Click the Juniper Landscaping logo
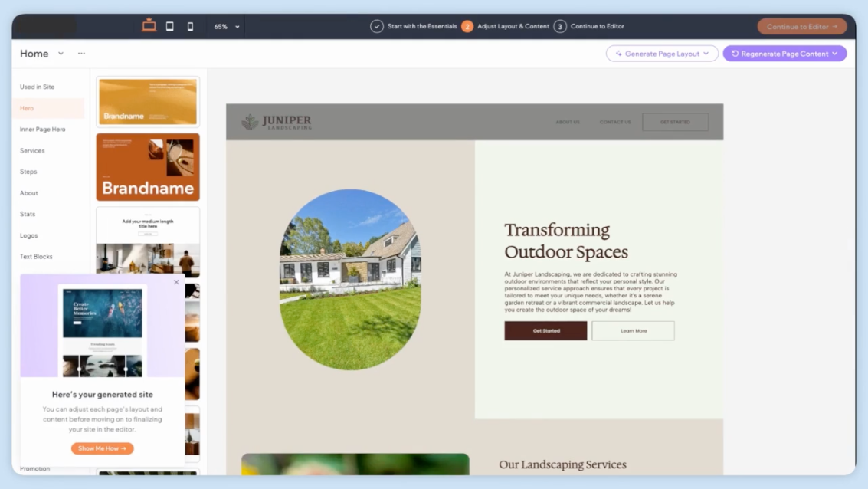Image resolution: width=868 pixels, height=489 pixels. pos(277,122)
